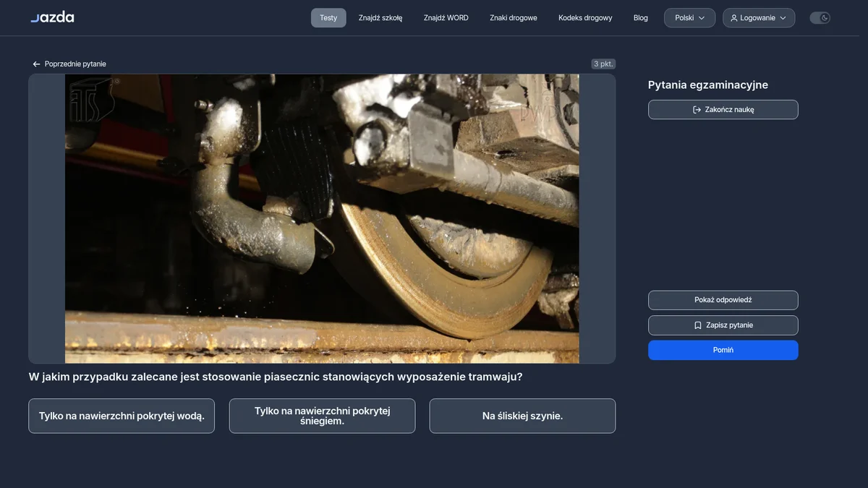Click the tram wheel question image
Image resolution: width=868 pixels, height=488 pixels.
coord(322,218)
